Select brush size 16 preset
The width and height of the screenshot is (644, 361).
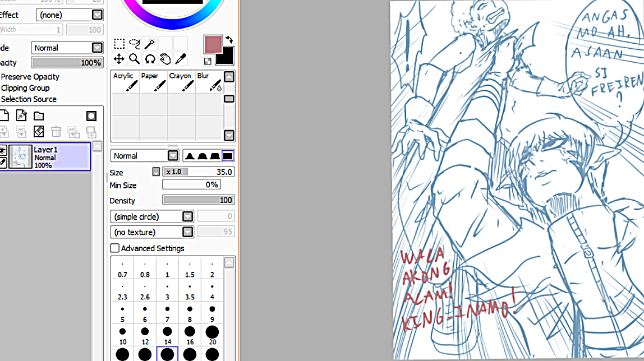[x=190, y=336]
